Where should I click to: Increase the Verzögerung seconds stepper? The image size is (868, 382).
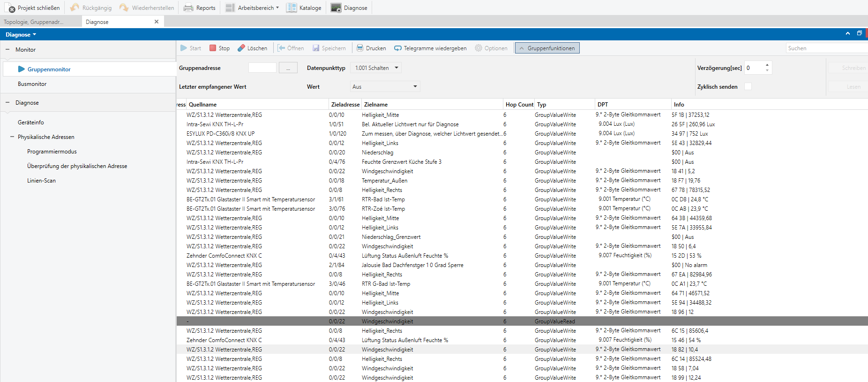(767, 65)
